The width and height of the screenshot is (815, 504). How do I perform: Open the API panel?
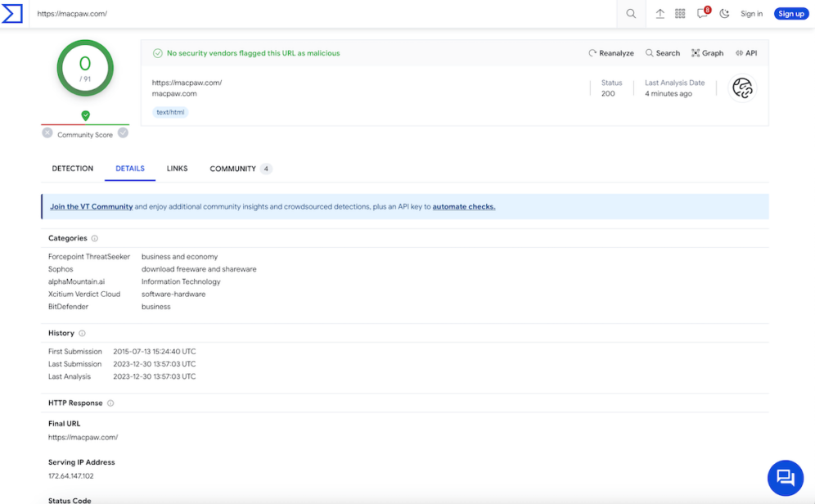click(747, 52)
